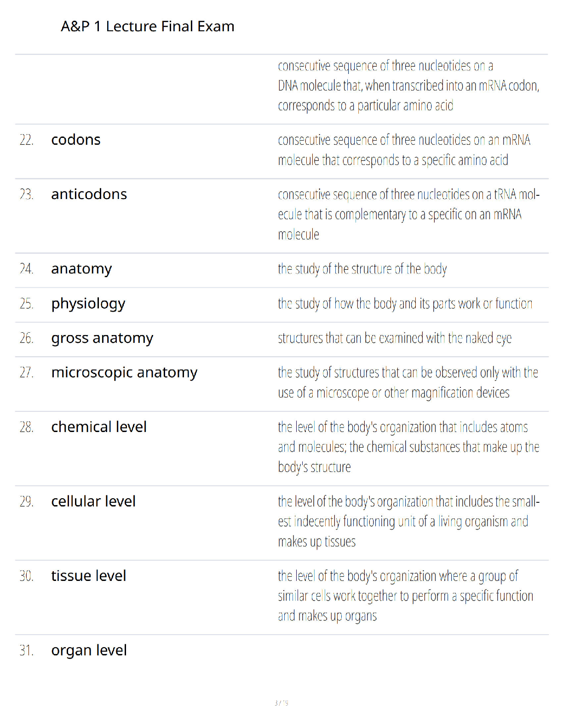Click the definition mentioning the naked eye
Screen dimensions: 563x728
tap(395, 338)
